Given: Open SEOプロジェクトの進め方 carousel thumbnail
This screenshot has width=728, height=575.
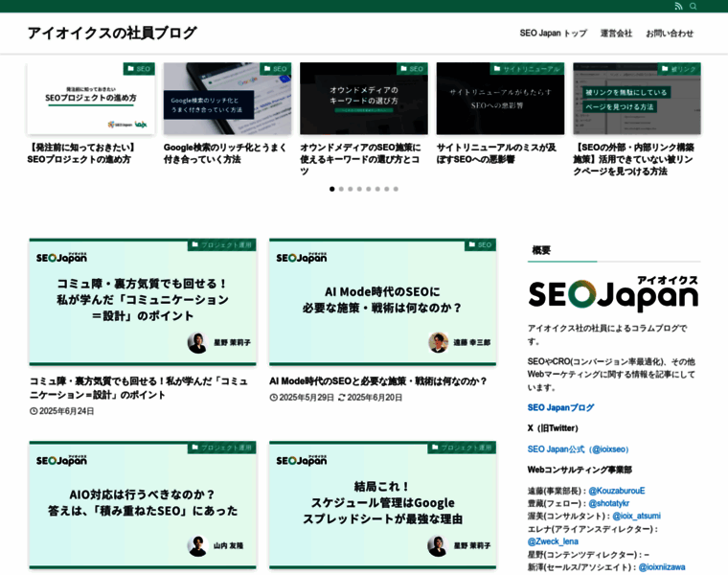Looking at the screenshot, I should (91, 99).
